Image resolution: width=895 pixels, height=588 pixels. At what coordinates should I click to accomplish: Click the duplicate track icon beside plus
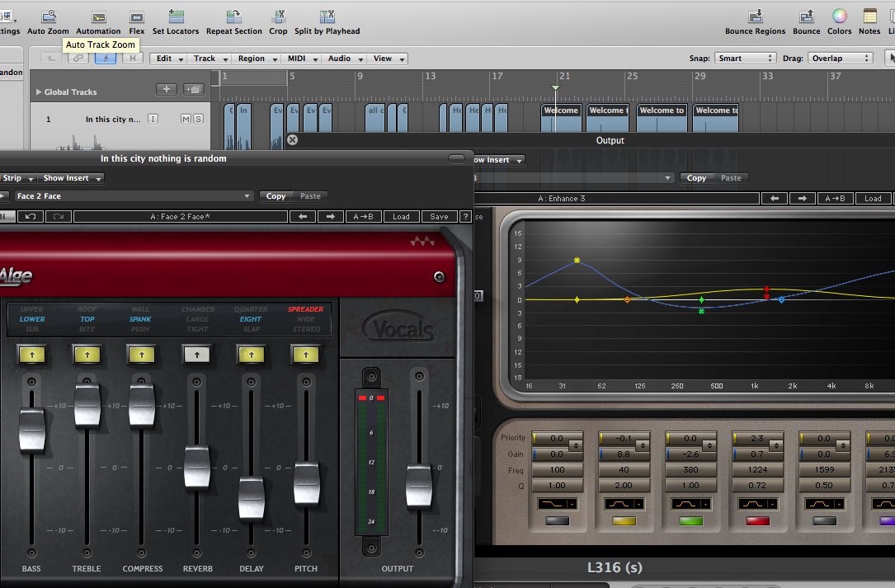coord(194,89)
